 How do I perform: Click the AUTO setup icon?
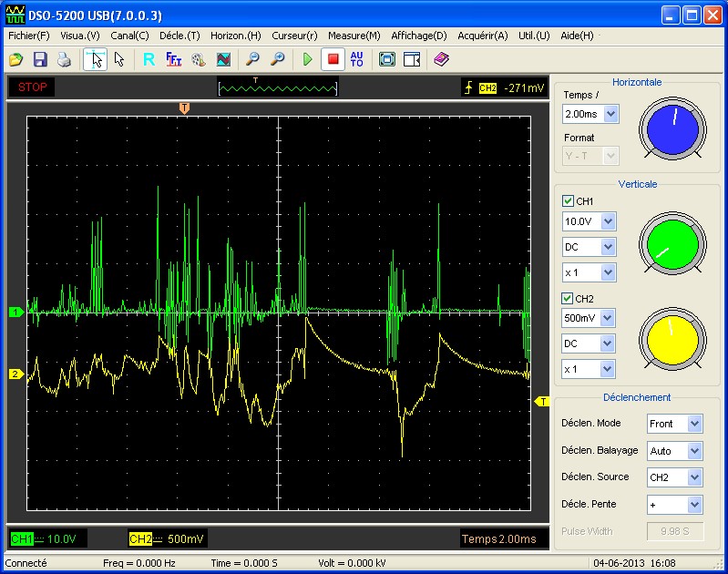point(356,59)
